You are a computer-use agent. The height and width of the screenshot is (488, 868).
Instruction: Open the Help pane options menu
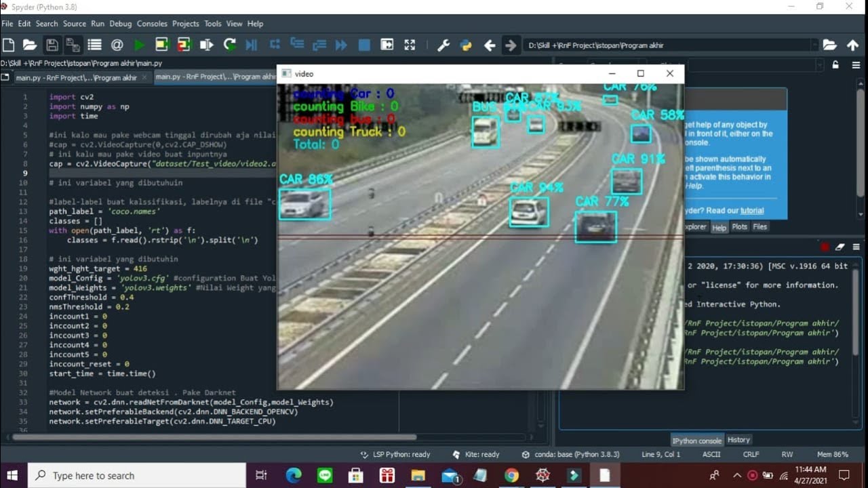coord(856,65)
